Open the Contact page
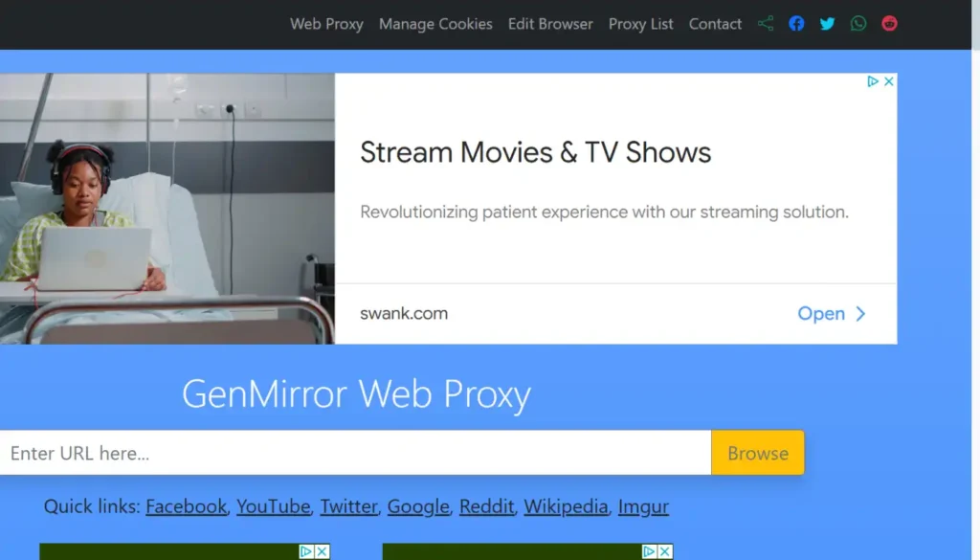This screenshot has height=560, width=980. pyautogui.click(x=715, y=24)
